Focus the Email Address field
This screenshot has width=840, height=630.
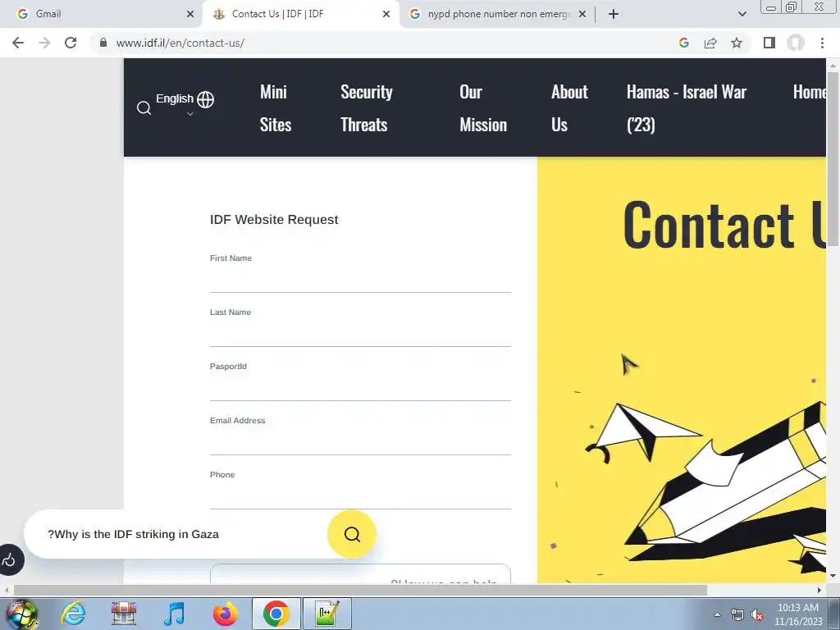point(360,442)
